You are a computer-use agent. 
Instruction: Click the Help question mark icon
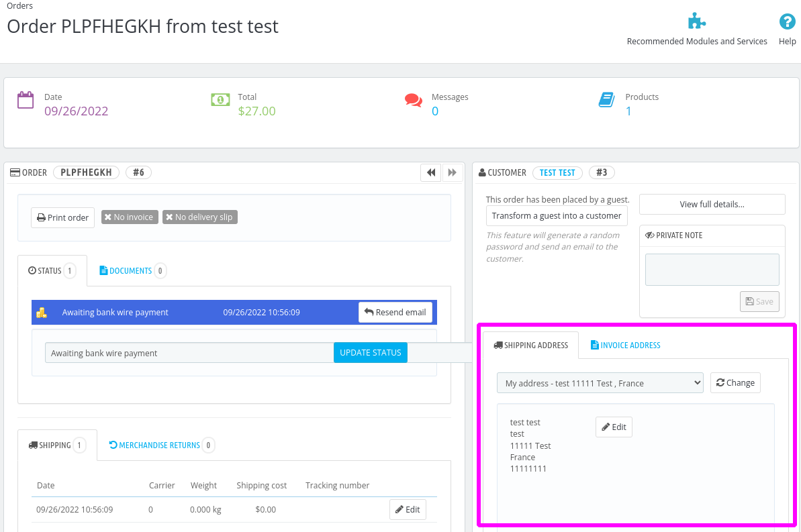787,21
